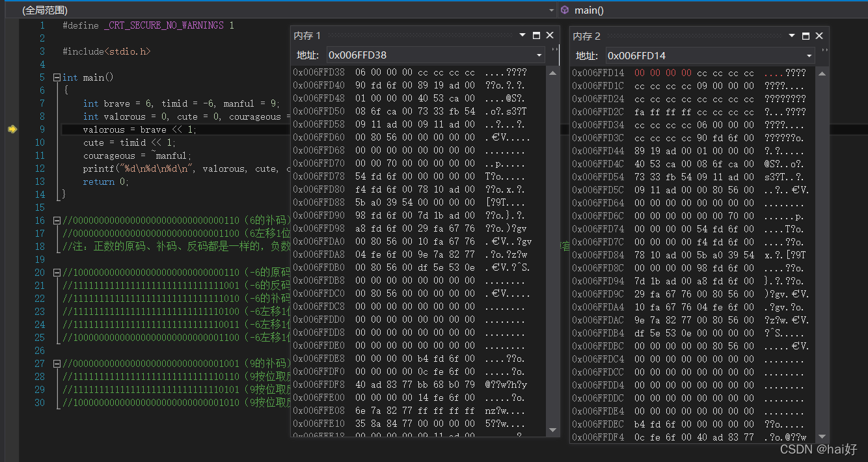This screenshot has height=462, width=868.
Task: Expand address history dropdown in 内存 1
Action: (x=539, y=55)
